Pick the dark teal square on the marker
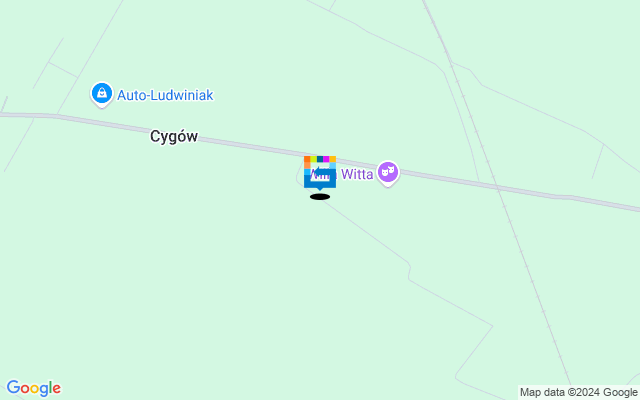Screen dimensions: 640x400 coord(320,159)
